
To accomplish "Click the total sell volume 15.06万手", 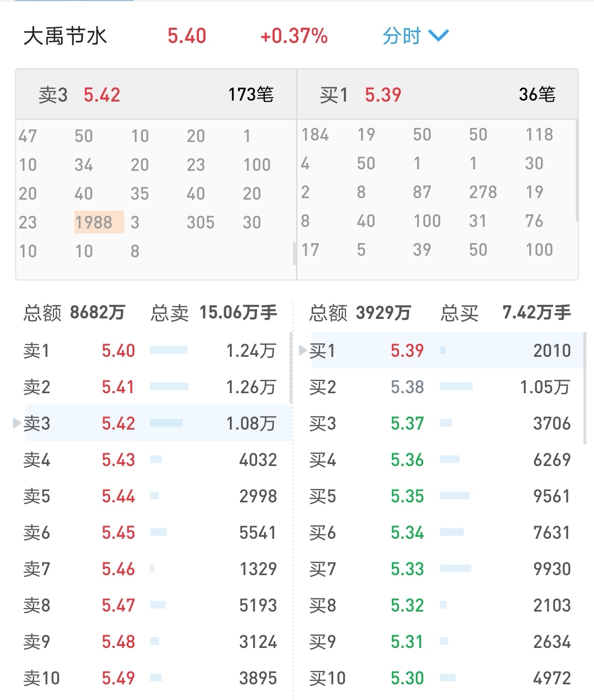I will tap(238, 313).
